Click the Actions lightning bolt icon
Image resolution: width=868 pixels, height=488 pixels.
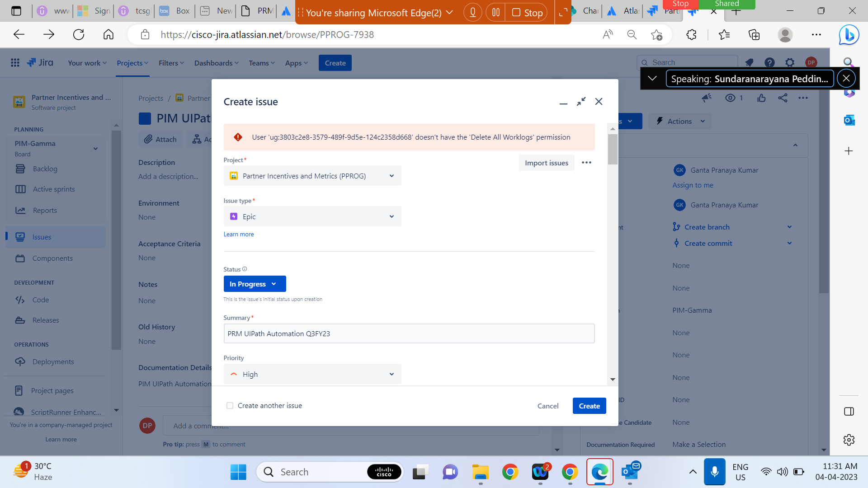click(658, 121)
